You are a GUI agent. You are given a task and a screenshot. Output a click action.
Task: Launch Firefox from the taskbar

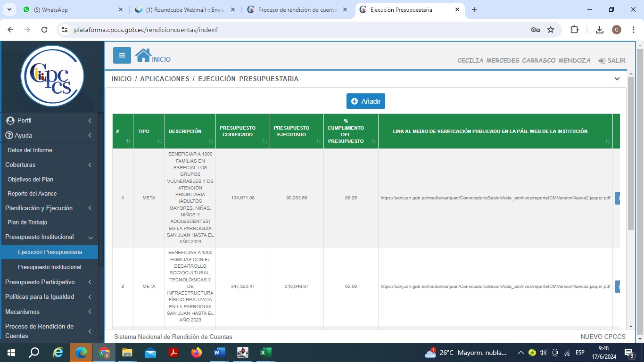197,352
